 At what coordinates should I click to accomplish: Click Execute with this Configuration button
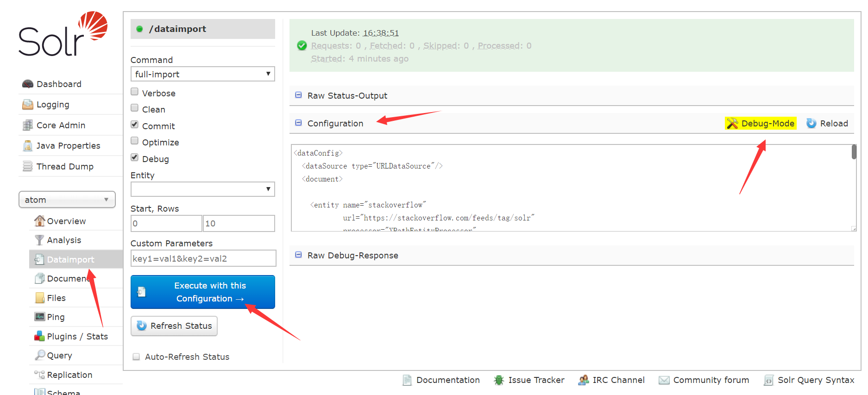[x=203, y=292]
